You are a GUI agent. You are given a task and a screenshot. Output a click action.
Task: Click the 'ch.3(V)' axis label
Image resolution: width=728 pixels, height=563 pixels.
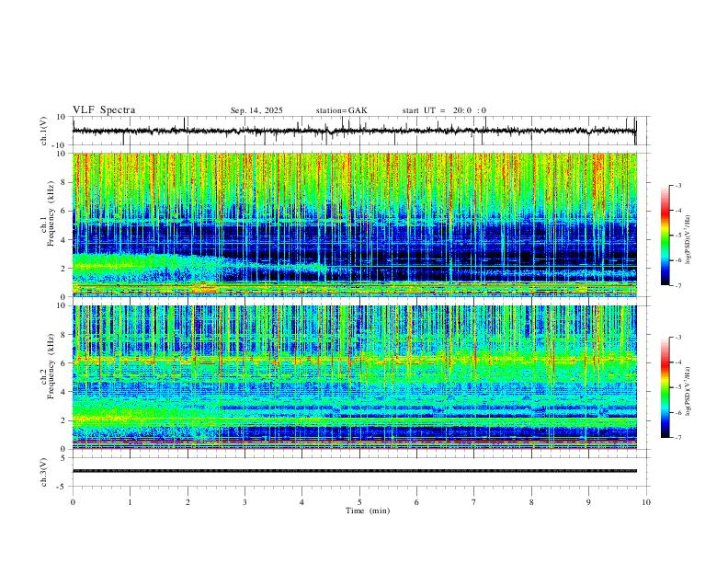[44, 472]
